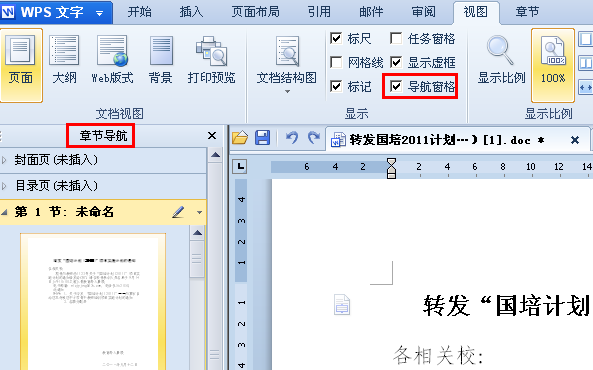Click the 章节导航 panel title
The width and height of the screenshot is (593, 370).
tap(103, 135)
